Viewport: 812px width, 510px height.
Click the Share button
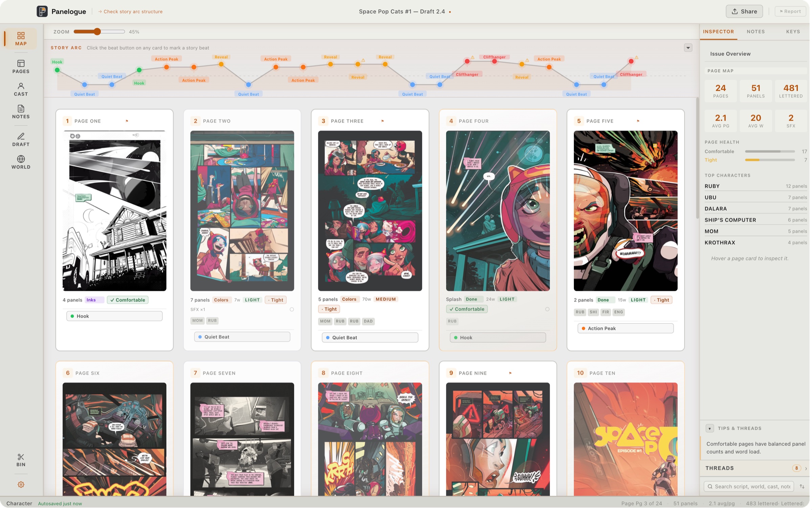pyautogui.click(x=746, y=12)
